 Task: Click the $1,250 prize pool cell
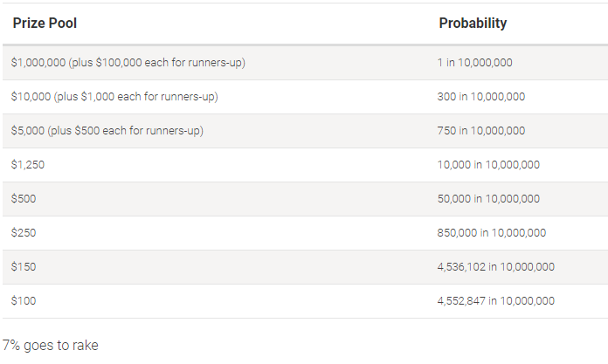[28, 165]
